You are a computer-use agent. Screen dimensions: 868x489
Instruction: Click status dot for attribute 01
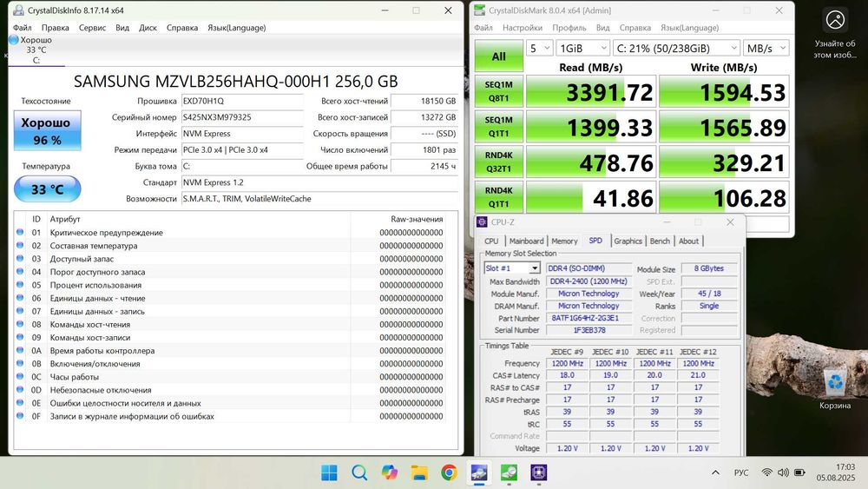pyautogui.click(x=20, y=232)
